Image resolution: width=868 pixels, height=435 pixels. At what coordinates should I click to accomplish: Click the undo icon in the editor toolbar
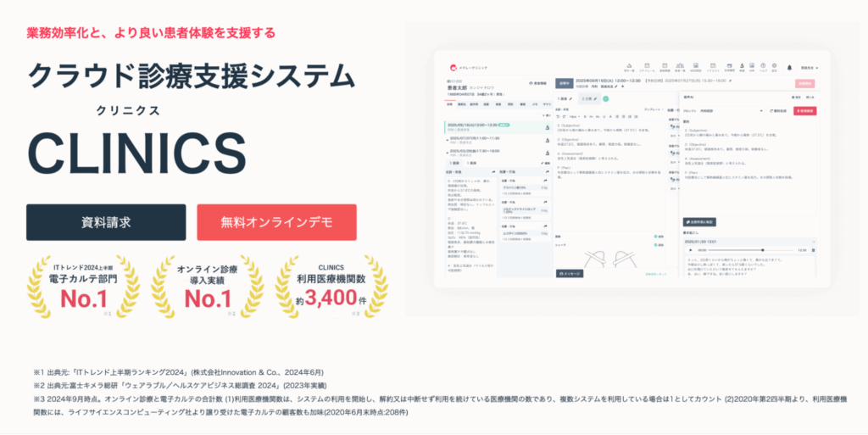pos(558,117)
